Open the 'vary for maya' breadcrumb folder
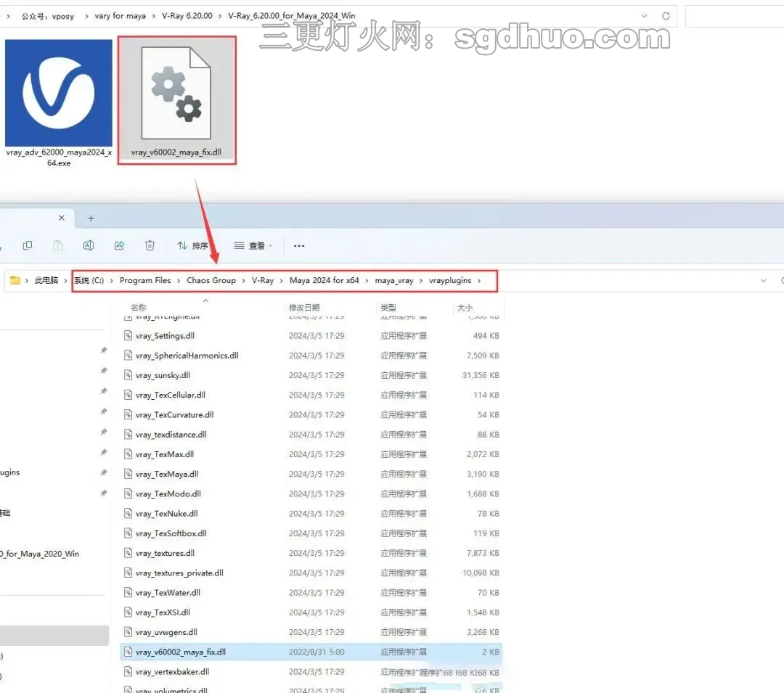Screen dimensions: 784x693 [x=120, y=16]
